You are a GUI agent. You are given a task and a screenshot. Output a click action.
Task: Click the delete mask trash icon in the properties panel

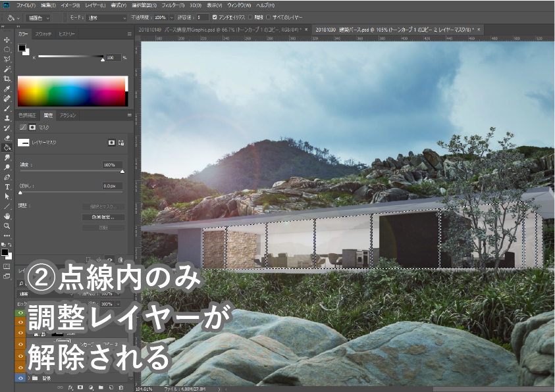coord(120,259)
